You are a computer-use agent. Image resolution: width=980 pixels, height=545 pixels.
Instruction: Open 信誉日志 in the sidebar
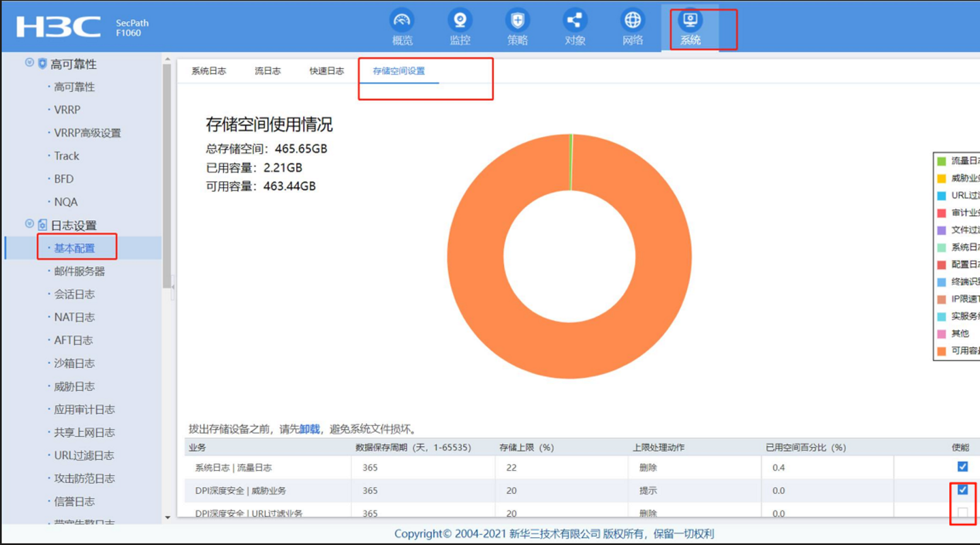(x=74, y=501)
